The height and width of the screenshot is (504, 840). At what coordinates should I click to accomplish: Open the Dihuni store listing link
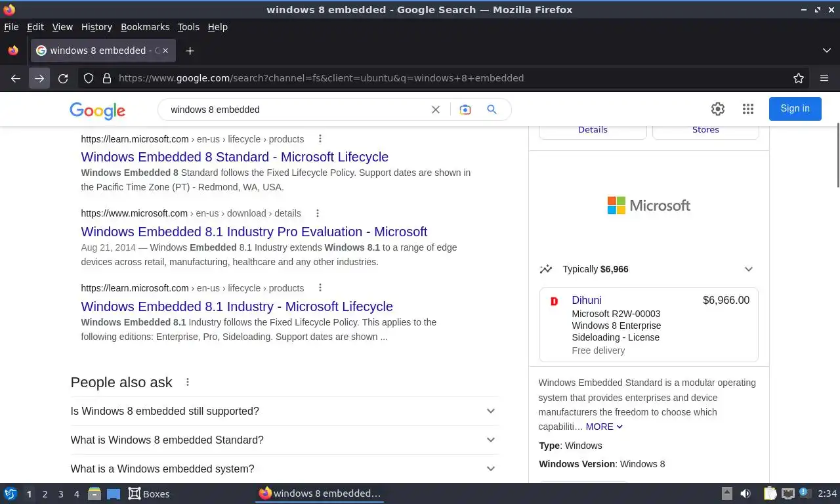[587, 300]
